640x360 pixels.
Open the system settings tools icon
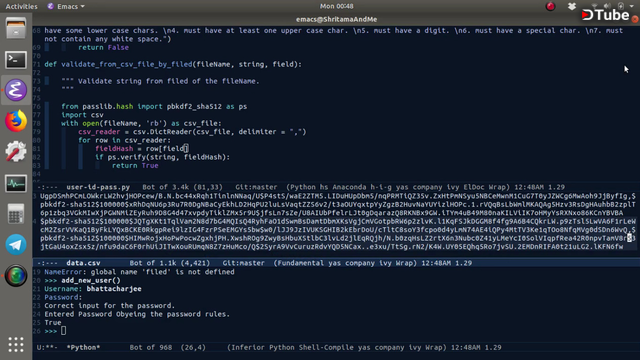tap(16, 152)
